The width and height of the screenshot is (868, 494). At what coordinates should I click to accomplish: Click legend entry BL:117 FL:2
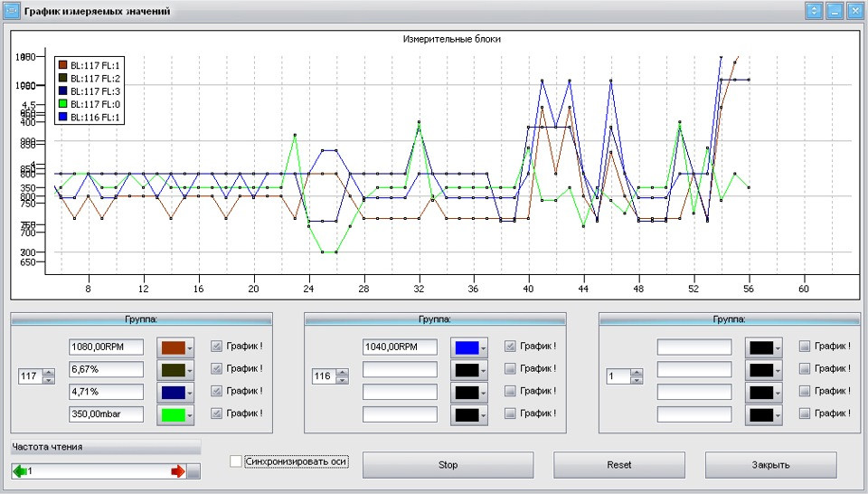click(89, 79)
